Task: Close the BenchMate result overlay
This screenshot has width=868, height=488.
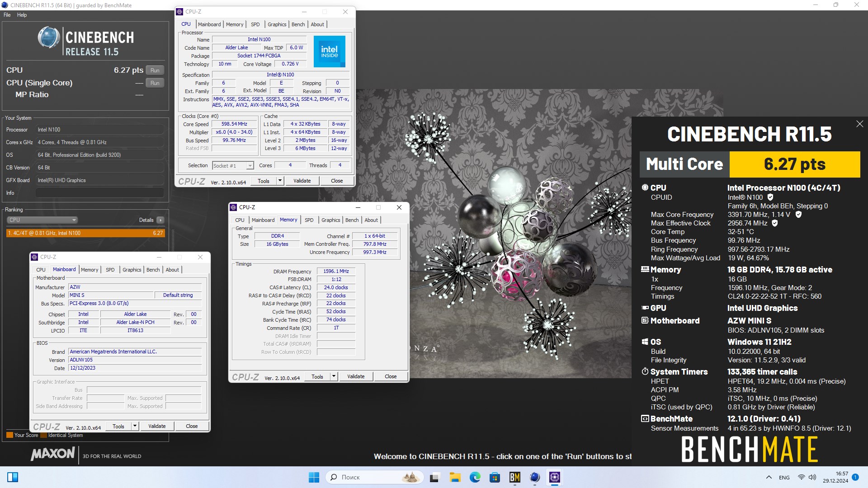Action: [x=859, y=124]
